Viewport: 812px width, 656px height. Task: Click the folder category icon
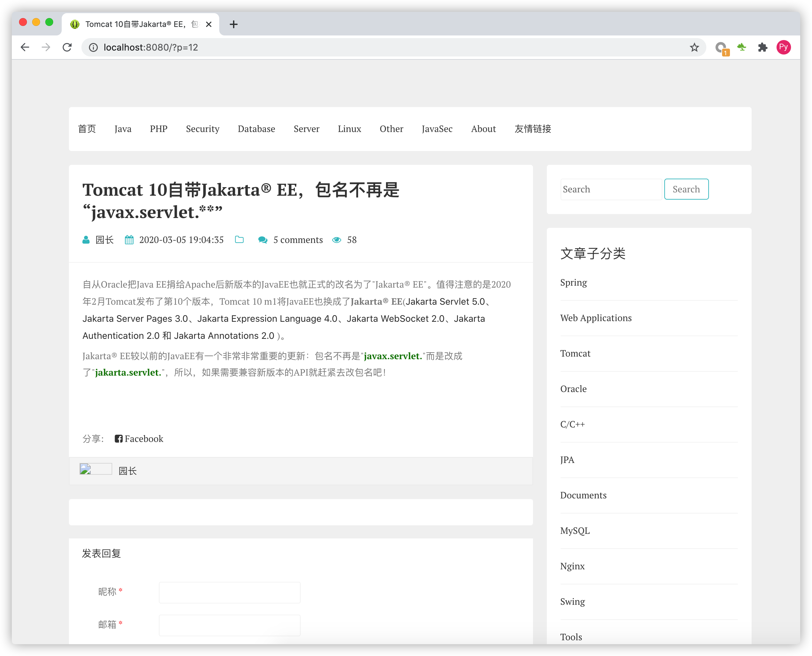240,240
